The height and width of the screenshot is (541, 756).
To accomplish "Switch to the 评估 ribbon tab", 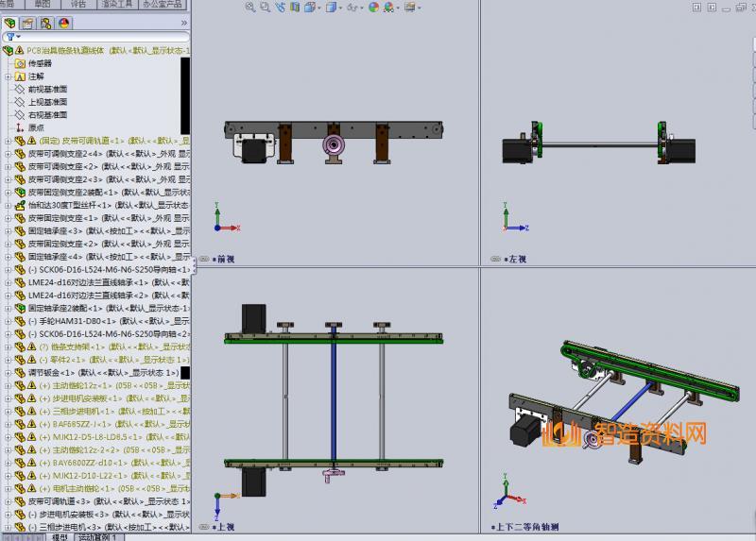I will coord(77,4).
